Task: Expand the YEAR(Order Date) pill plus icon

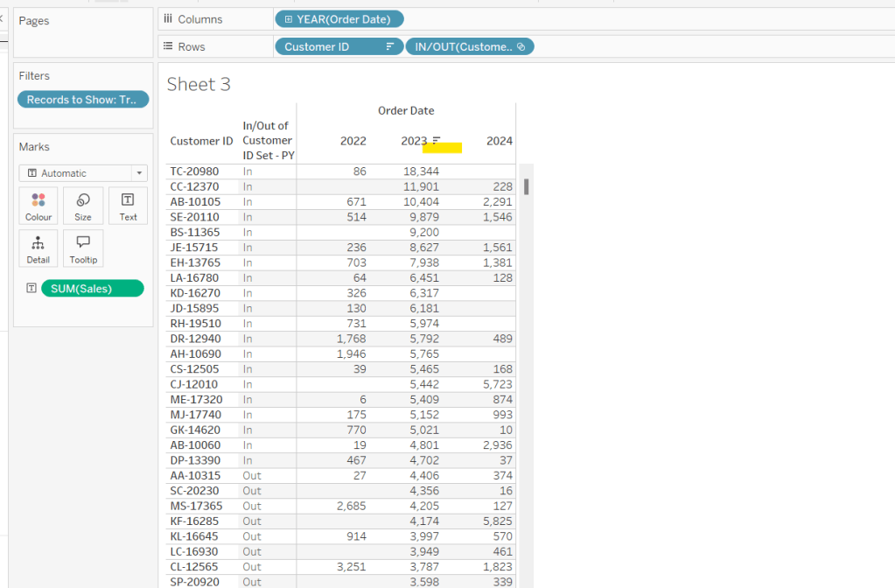Action: pos(286,19)
